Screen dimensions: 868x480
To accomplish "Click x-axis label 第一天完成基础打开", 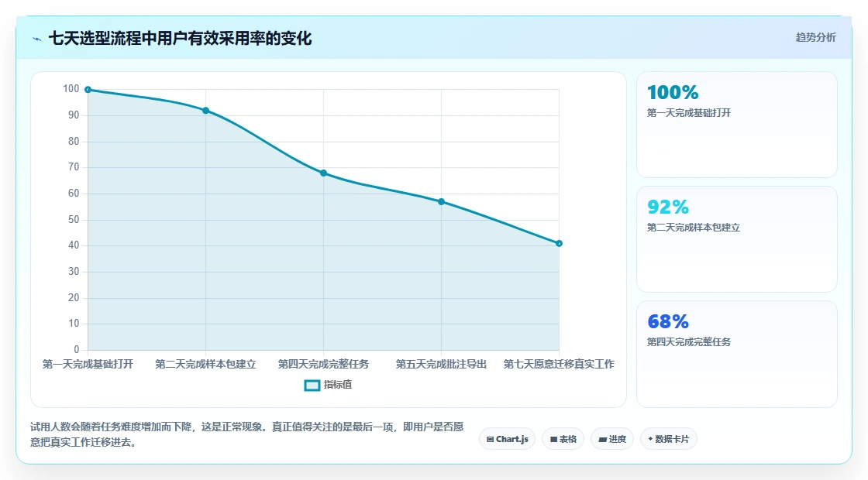I will pyautogui.click(x=88, y=364).
